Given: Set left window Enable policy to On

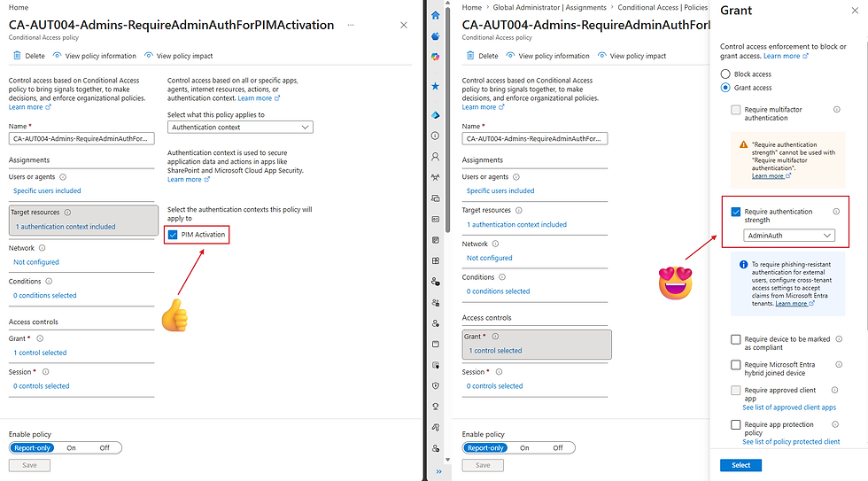Looking at the screenshot, I should point(72,448).
